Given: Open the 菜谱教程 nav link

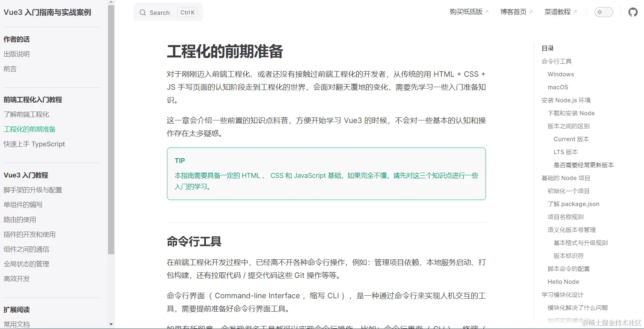Looking at the screenshot, I should coord(557,12).
